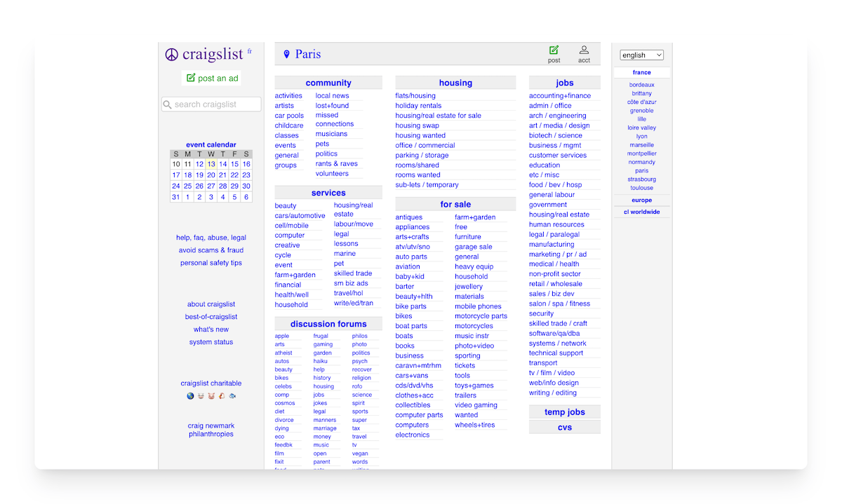Open the english language dropdown
Image resolution: width=842 pixels, height=504 pixels.
tap(641, 55)
